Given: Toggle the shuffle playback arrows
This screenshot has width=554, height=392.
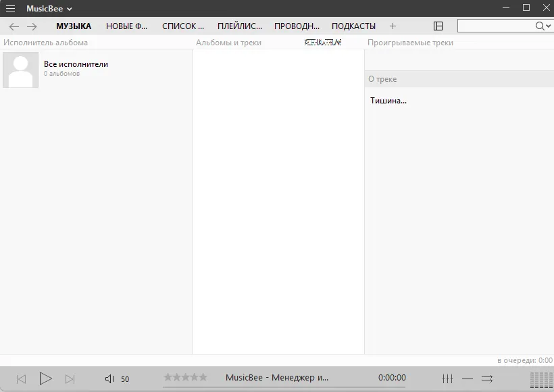Looking at the screenshot, I should (487, 378).
